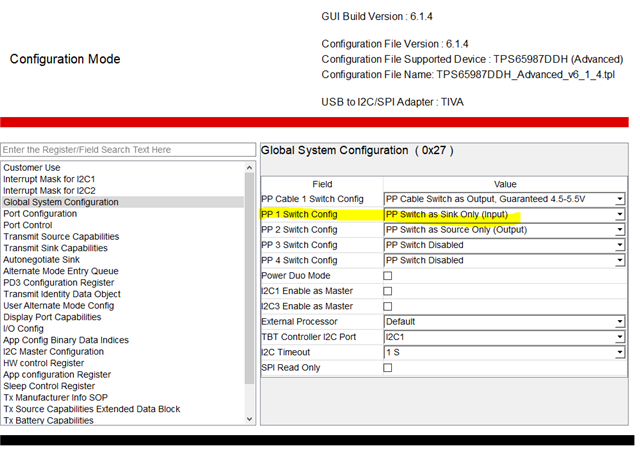The height and width of the screenshot is (449, 640).
Task: Select Interrupt Mask for I2C2
Action: tap(49, 191)
